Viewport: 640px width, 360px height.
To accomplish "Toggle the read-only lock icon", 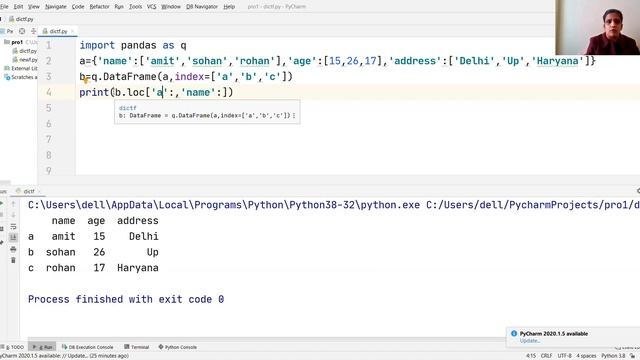I will (633, 356).
